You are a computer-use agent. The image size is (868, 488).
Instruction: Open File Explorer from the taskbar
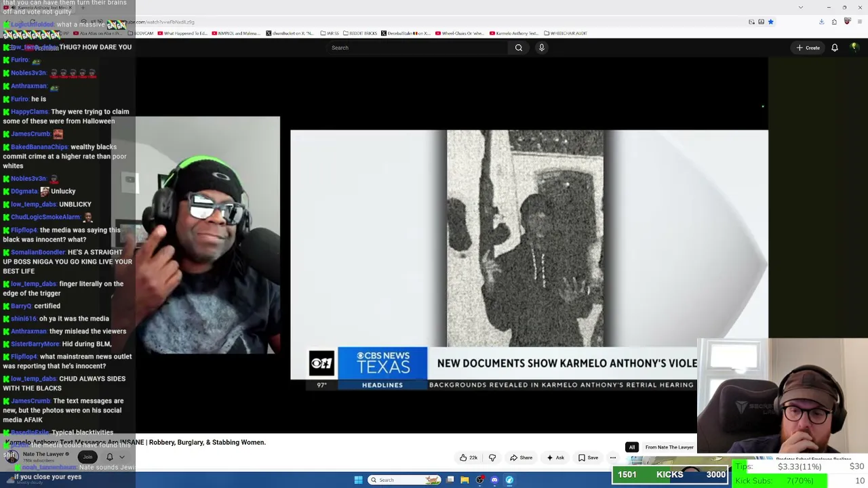click(x=465, y=480)
